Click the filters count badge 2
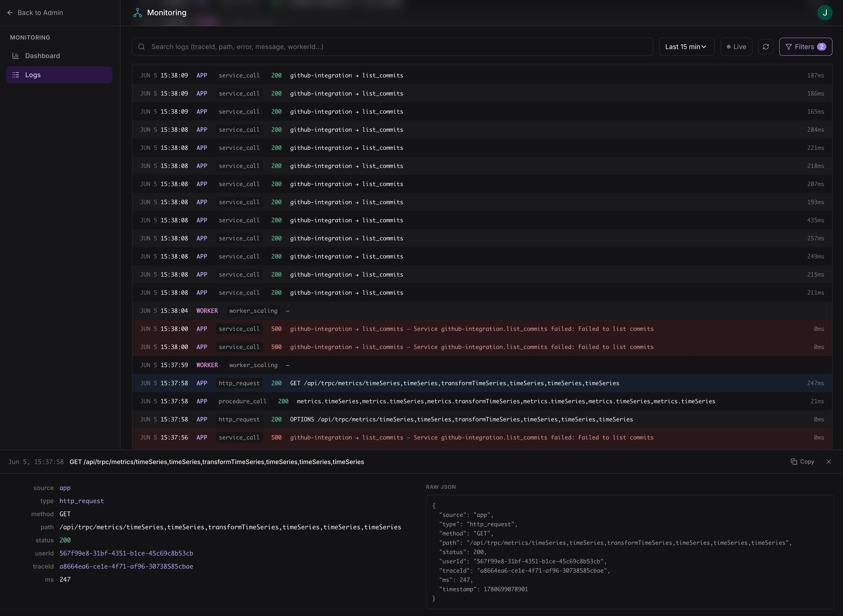Image resolution: width=843 pixels, height=616 pixels. (x=821, y=47)
